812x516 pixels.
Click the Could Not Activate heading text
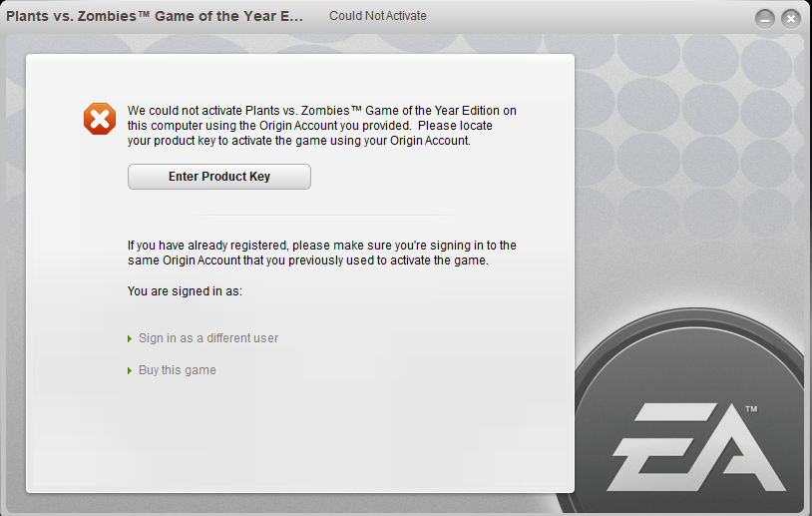(x=378, y=16)
